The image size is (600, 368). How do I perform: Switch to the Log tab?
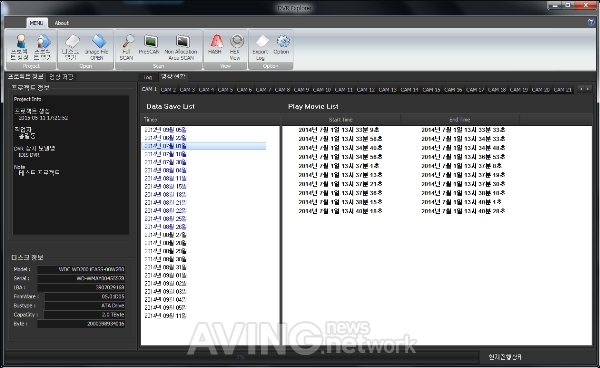point(148,77)
